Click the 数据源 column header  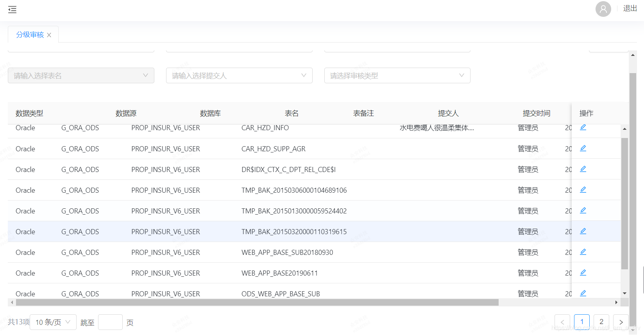(126, 113)
